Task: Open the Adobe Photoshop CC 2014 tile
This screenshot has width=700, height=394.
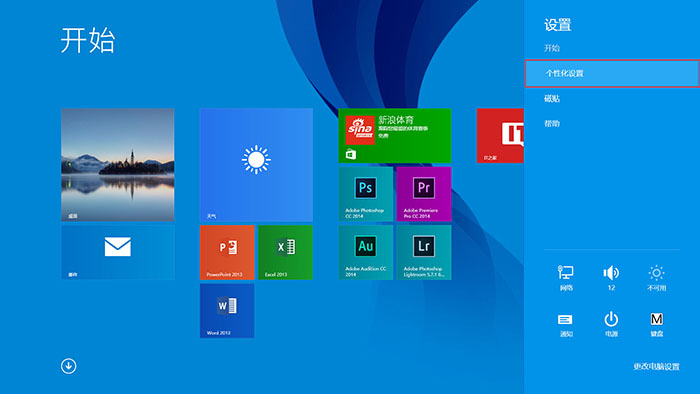Action: 366,194
